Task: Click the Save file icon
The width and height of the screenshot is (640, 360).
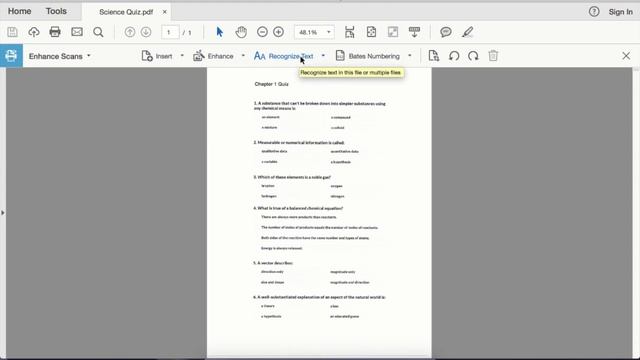Action: [12, 32]
